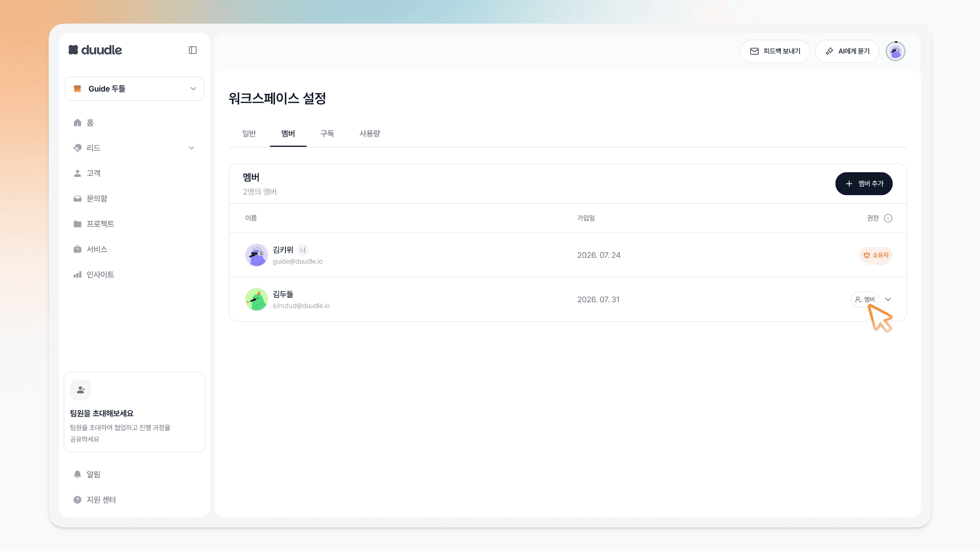The height and width of the screenshot is (551, 980).
Task: Click 김두들's avatar thumbnail
Action: (x=256, y=299)
